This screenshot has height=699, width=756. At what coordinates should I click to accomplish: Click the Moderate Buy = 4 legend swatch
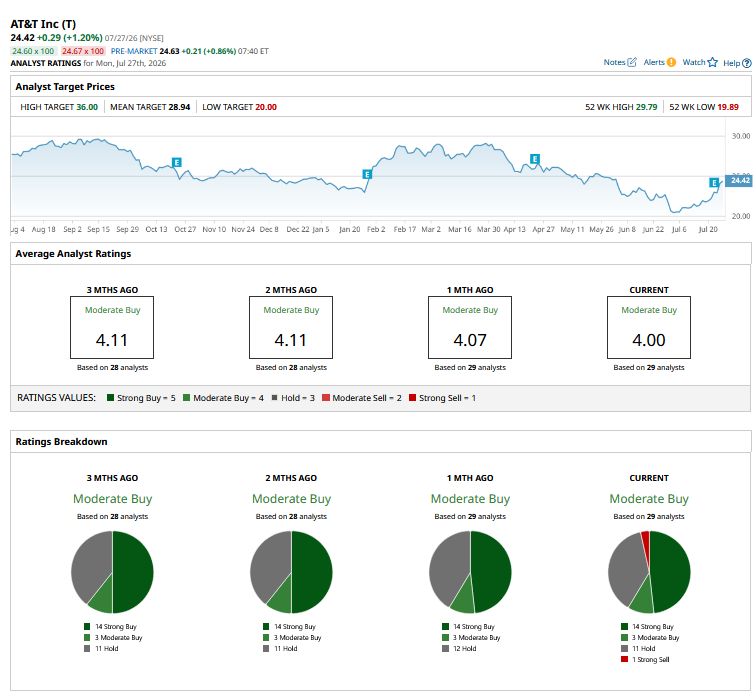click(x=187, y=398)
